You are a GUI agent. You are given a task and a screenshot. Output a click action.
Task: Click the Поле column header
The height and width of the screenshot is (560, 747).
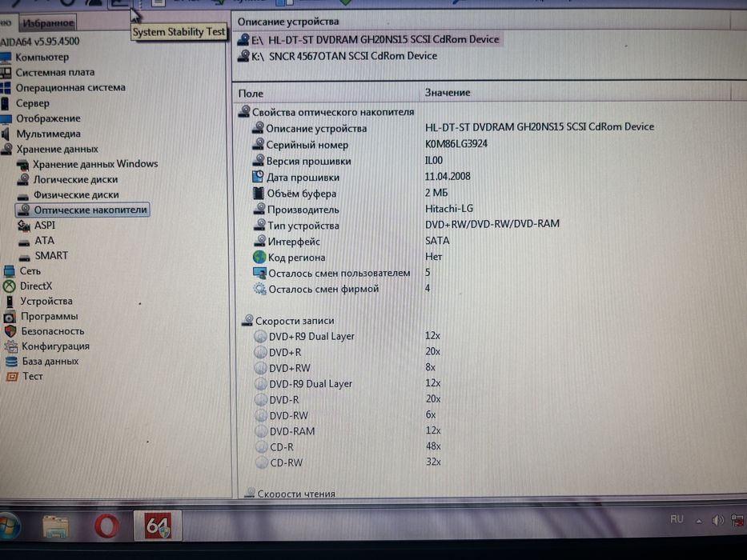(x=251, y=94)
